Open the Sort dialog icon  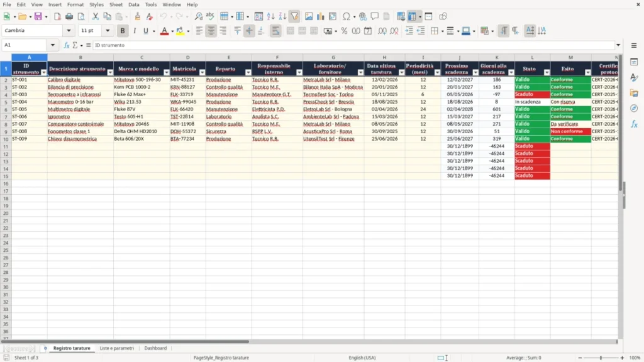[x=258, y=16]
